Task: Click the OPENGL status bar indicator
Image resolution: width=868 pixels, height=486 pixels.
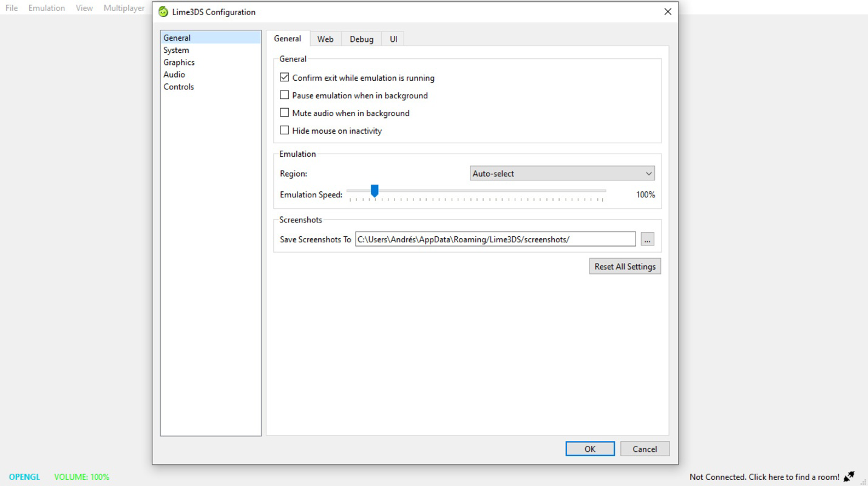Action: coord(24,477)
